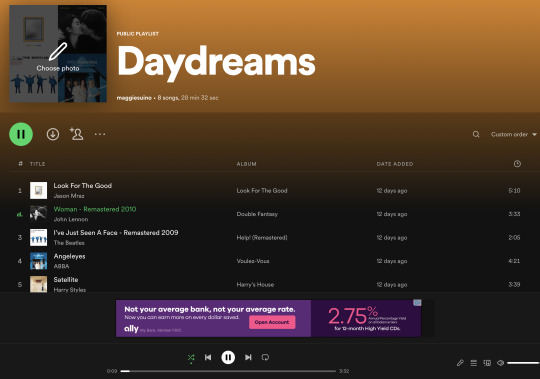Click the Satellite cover thumbnail
The height and width of the screenshot is (379, 540).
38,284
